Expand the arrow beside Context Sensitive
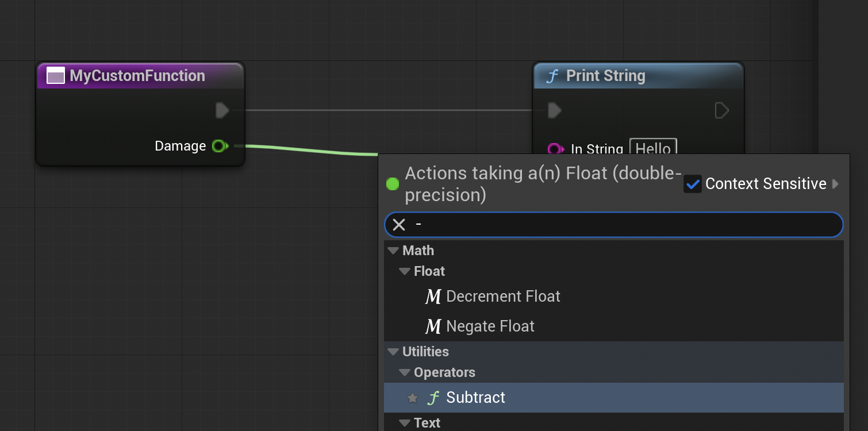Viewport: 868px width, 431px height. [835, 184]
